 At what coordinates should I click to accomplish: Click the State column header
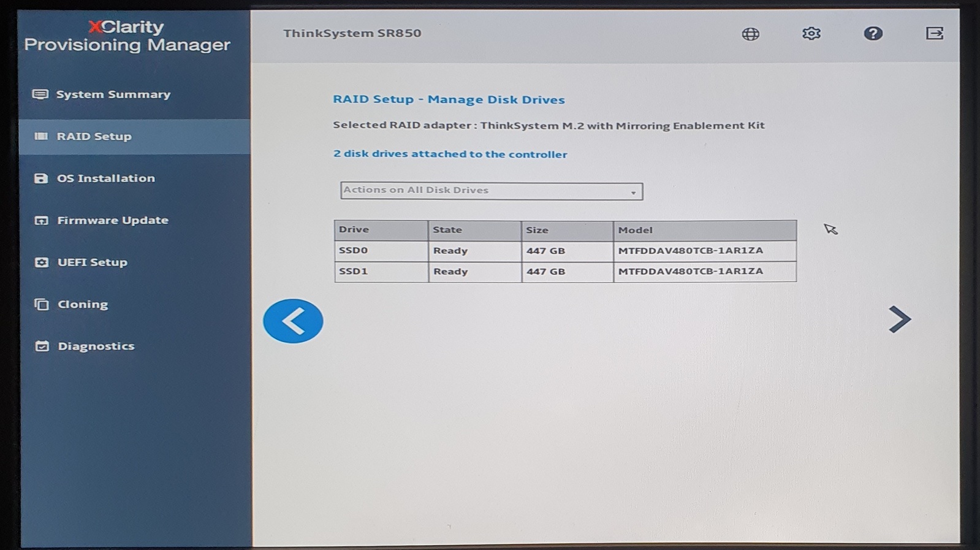click(x=474, y=230)
